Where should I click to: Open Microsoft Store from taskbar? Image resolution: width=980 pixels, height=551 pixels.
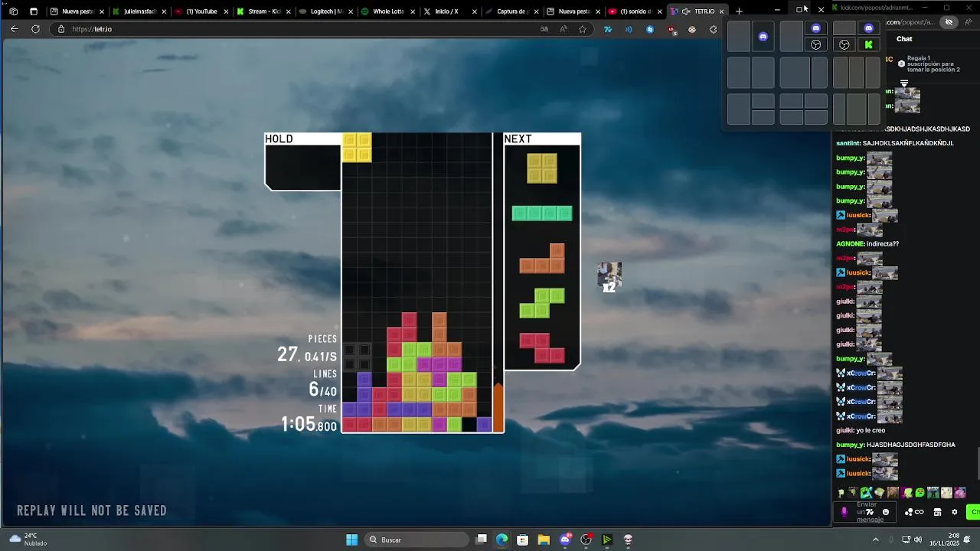point(522,540)
